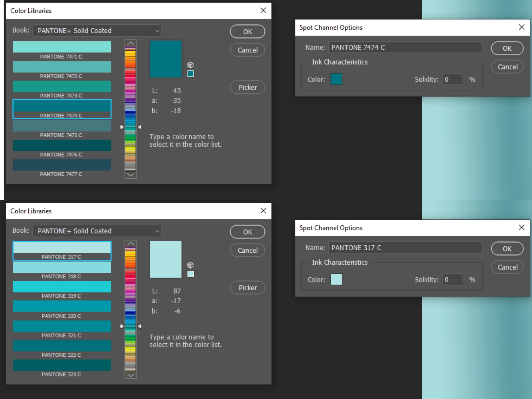Click up arrow of top color strip
This screenshot has width=532, height=399.
point(131,43)
